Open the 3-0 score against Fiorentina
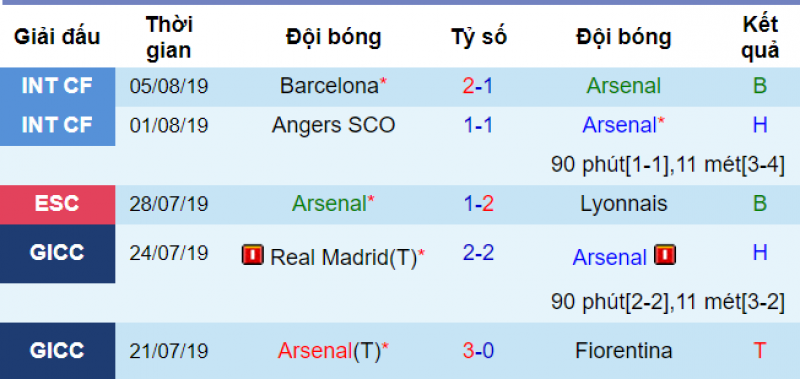The image size is (800, 379). pyautogui.click(x=478, y=351)
